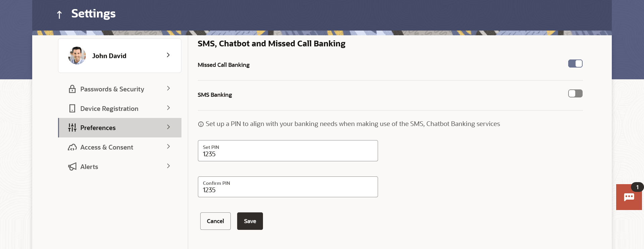Viewport: 644px width, 249px height.
Task: Open the Access & Consent menu item
Action: 107,147
